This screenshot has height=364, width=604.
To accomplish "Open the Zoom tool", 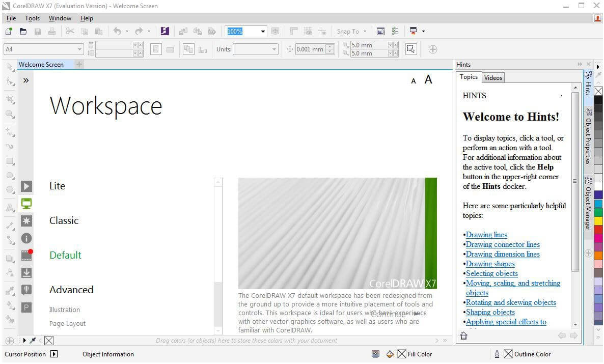I will [x=10, y=115].
